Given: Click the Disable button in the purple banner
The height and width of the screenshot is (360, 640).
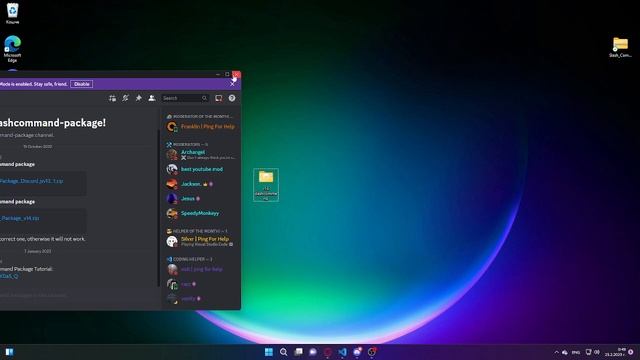Looking at the screenshot, I should click(82, 84).
